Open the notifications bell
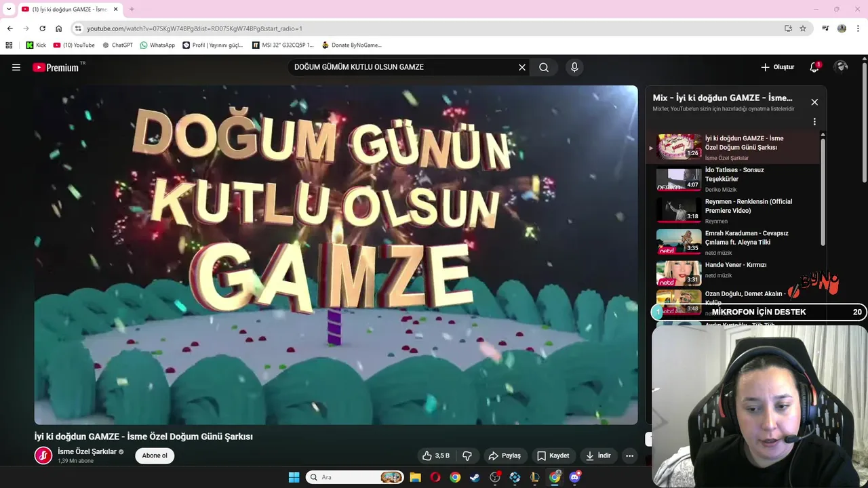Image resolution: width=868 pixels, height=488 pixels. [x=814, y=67]
